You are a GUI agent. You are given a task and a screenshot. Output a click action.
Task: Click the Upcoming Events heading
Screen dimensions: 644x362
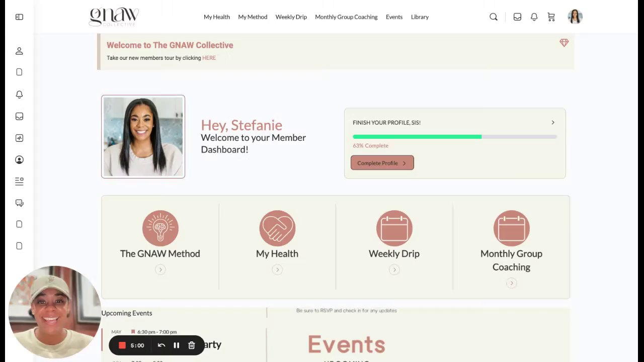tap(127, 313)
